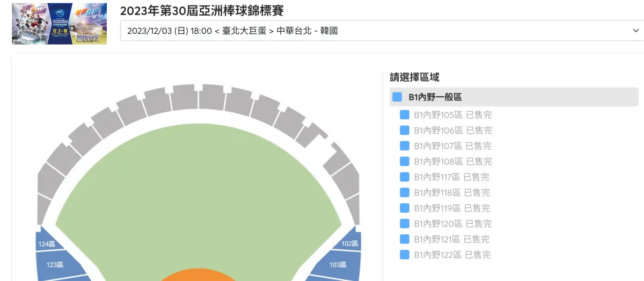Click the blue square icon for B1內野107區
The width and height of the screenshot is (644, 281).
coord(405,146)
